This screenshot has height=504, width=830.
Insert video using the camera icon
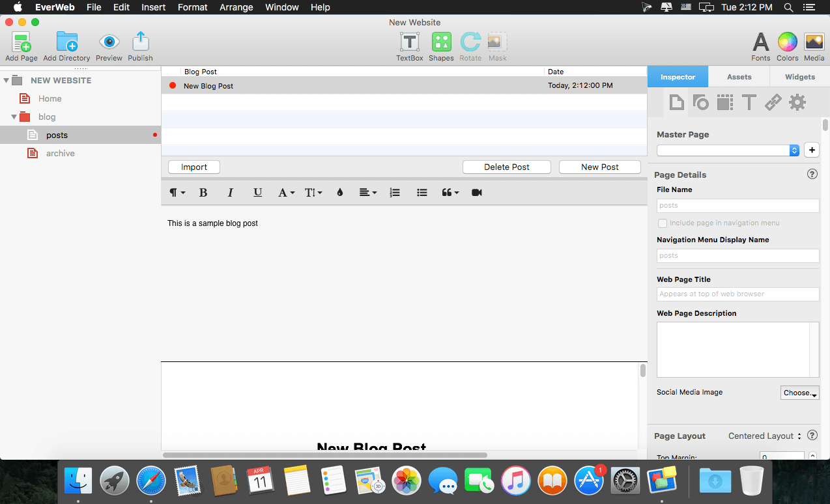(476, 193)
